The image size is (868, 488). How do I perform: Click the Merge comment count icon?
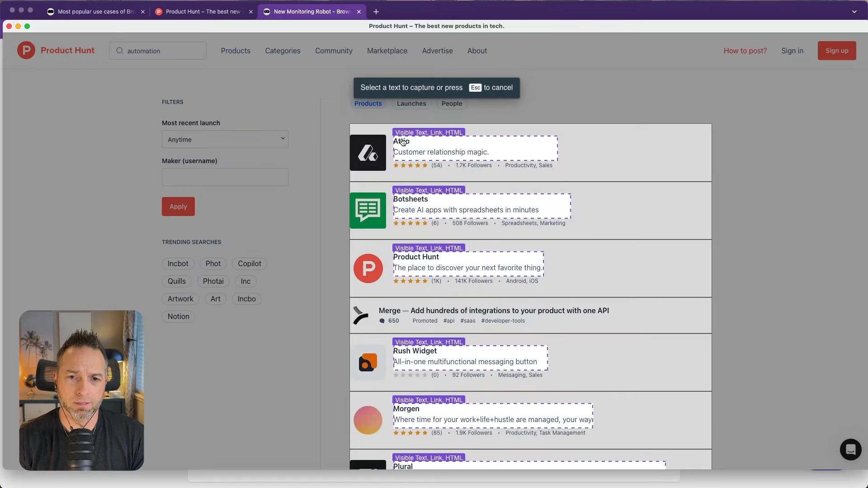[382, 321]
